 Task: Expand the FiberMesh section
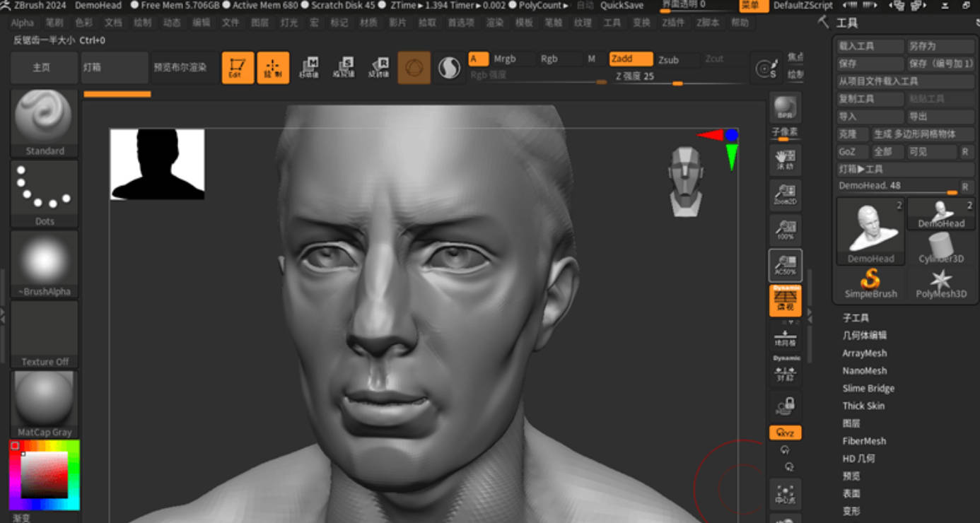[x=864, y=441]
